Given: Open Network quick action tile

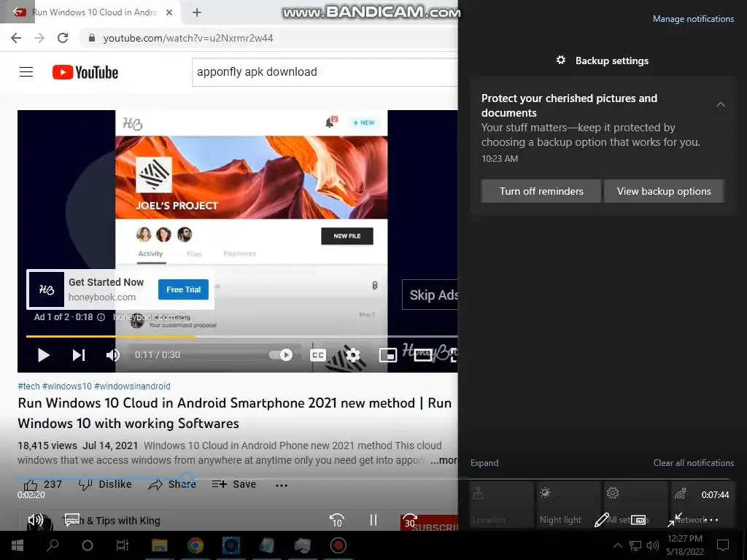Looking at the screenshot, I should 703,506.
